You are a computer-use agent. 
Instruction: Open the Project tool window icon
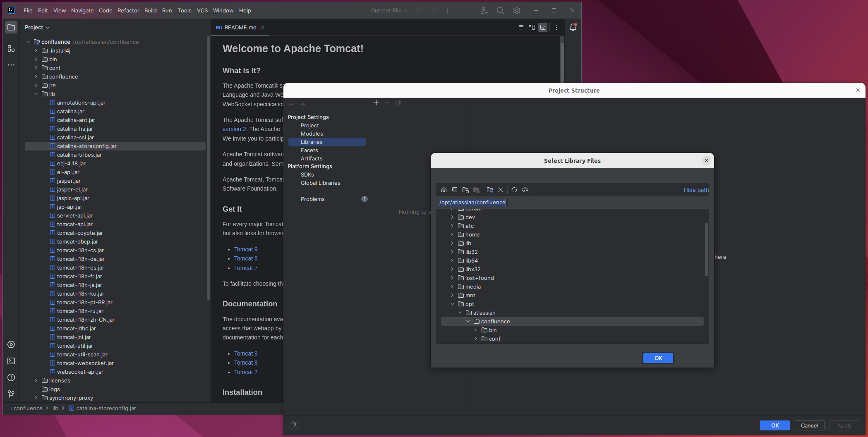(11, 27)
